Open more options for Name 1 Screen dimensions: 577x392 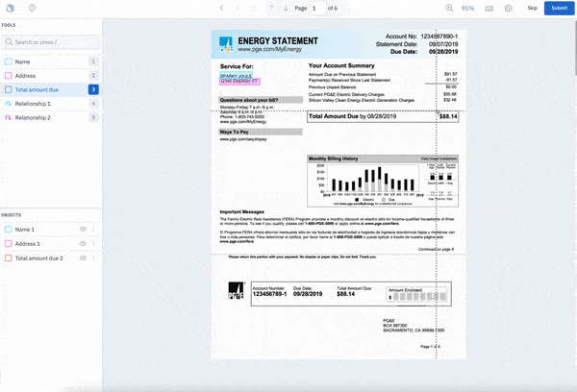pyautogui.click(x=94, y=230)
